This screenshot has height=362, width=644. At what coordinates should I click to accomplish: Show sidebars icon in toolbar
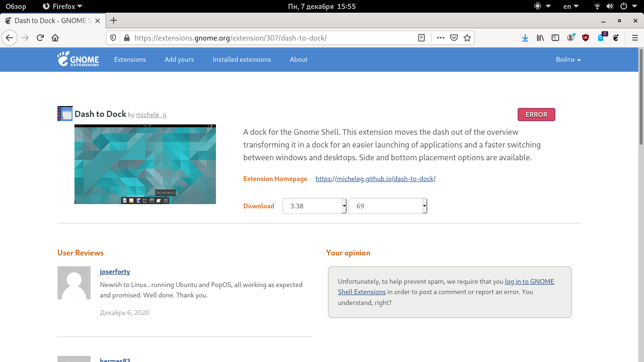pos(555,38)
